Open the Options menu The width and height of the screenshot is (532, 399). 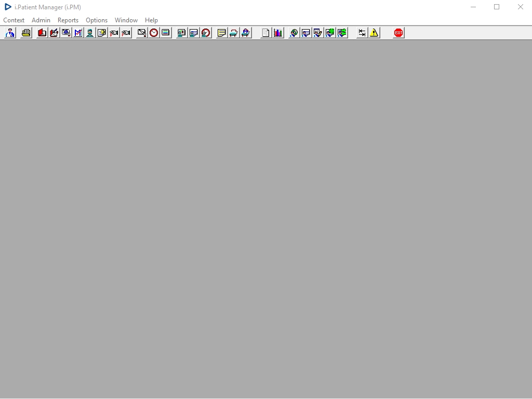point(97,20)
